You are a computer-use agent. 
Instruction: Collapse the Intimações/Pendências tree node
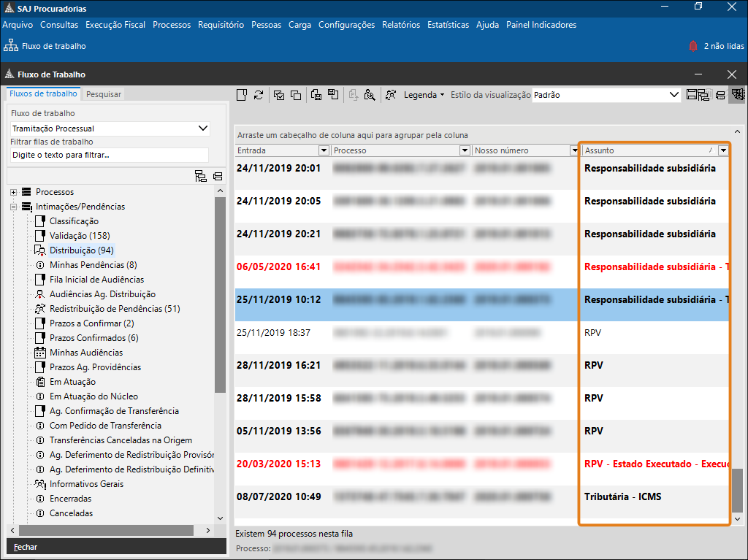(13, 207)
